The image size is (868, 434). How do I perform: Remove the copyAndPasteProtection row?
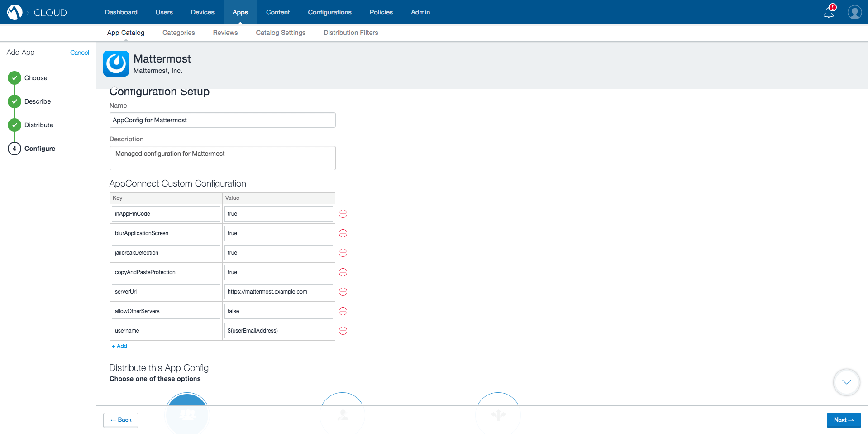[x=343, y=272]
